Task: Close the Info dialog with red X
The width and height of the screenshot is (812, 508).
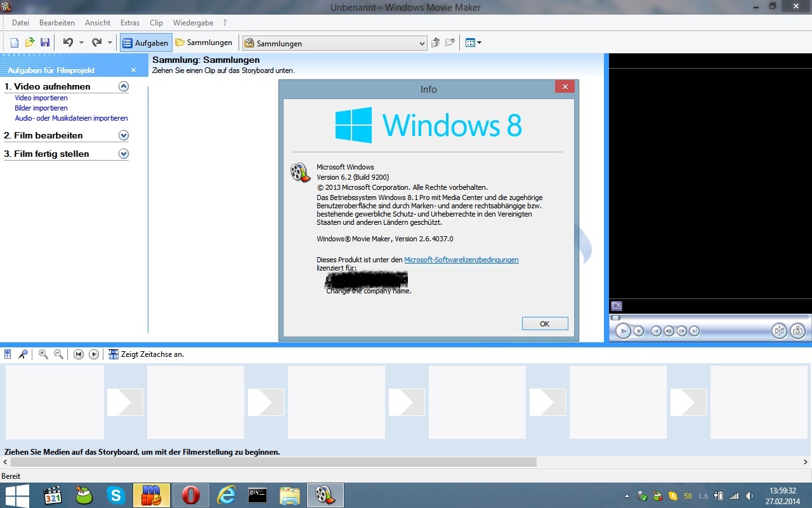Action: pos(565,86)
